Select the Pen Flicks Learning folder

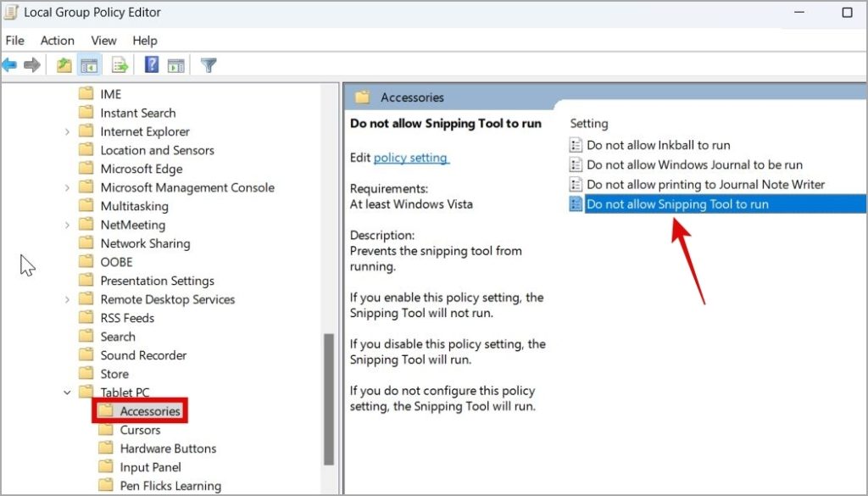[x=170, y=486]
